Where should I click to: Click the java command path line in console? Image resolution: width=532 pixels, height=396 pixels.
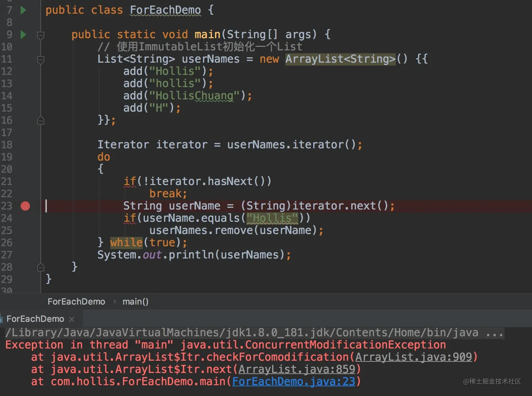254,333
